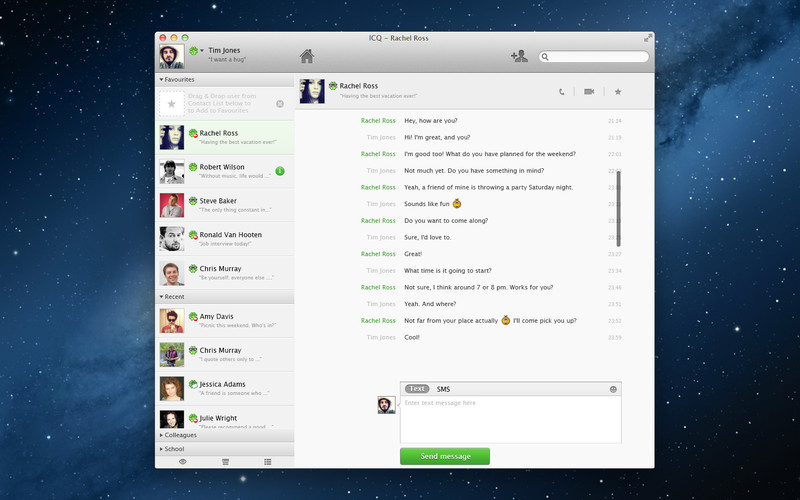Click message 'Sure, I'd love to.'
Viewport: 800px width, 500px height.
[x=428, y=237]
